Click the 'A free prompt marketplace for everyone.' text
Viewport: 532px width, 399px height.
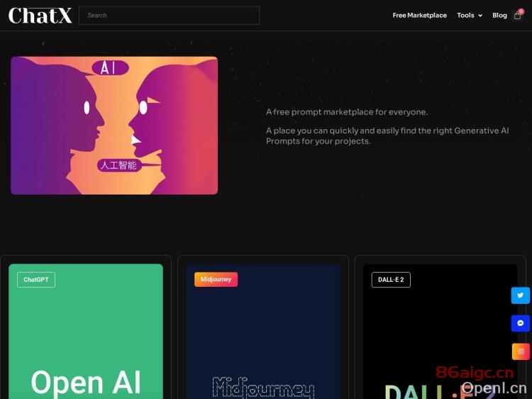point(347,112)
